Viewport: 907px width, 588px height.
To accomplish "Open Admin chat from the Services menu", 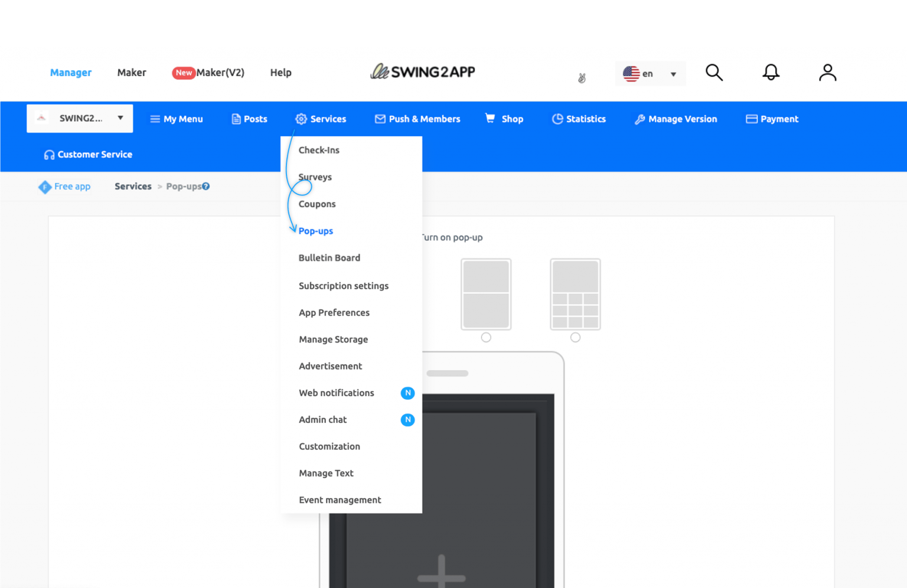I will (322, 420).
